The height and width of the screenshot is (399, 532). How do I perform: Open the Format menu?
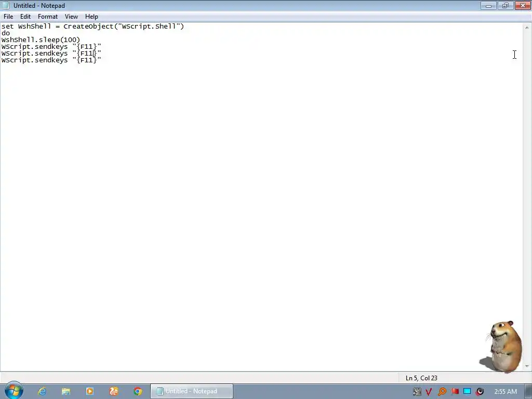coord(47,17)
